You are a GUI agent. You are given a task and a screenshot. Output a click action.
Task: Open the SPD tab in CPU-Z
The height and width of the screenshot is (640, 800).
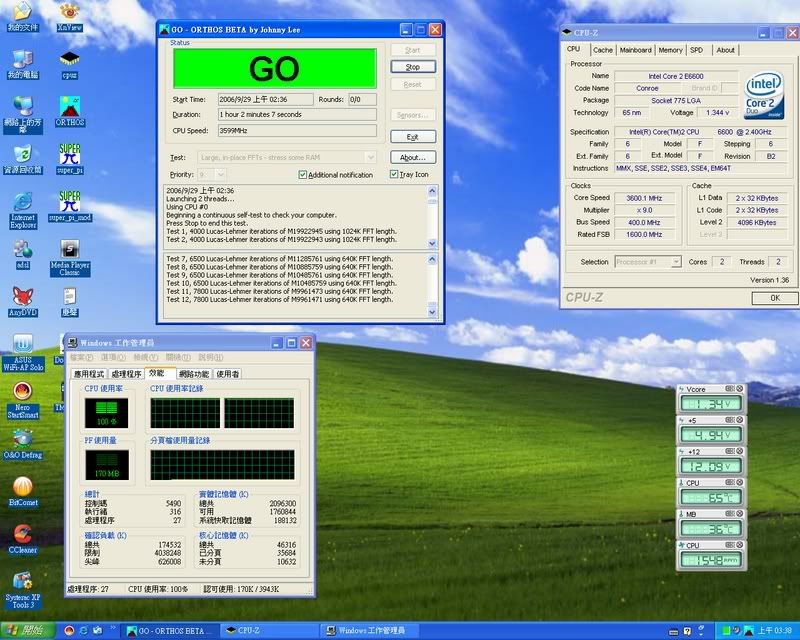[696, 50]
